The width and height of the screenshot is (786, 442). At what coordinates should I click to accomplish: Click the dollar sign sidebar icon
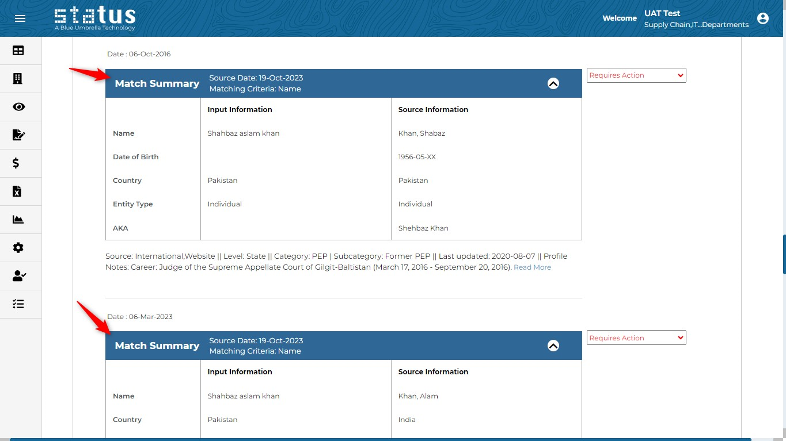tap(18, 163)
